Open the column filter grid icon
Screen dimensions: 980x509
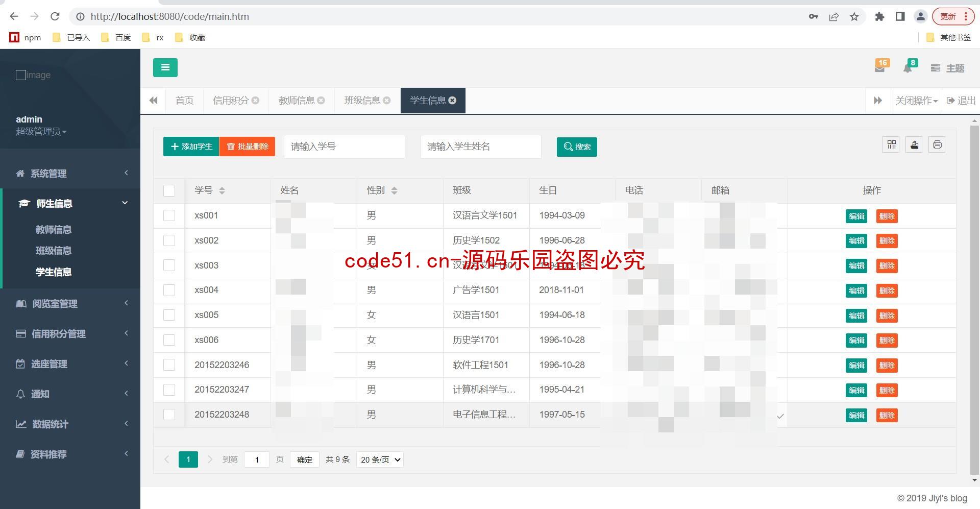pyautogui.click(x=892, y=145)
